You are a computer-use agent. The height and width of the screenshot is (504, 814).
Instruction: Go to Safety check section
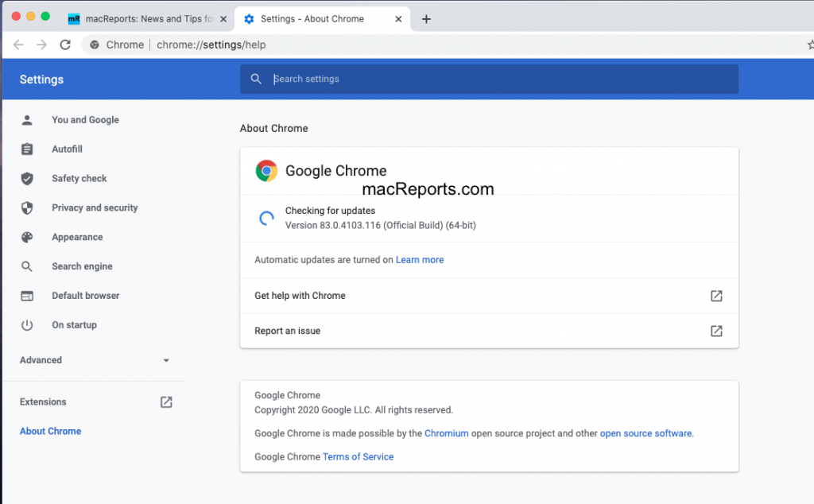click(x=79, y=179)
